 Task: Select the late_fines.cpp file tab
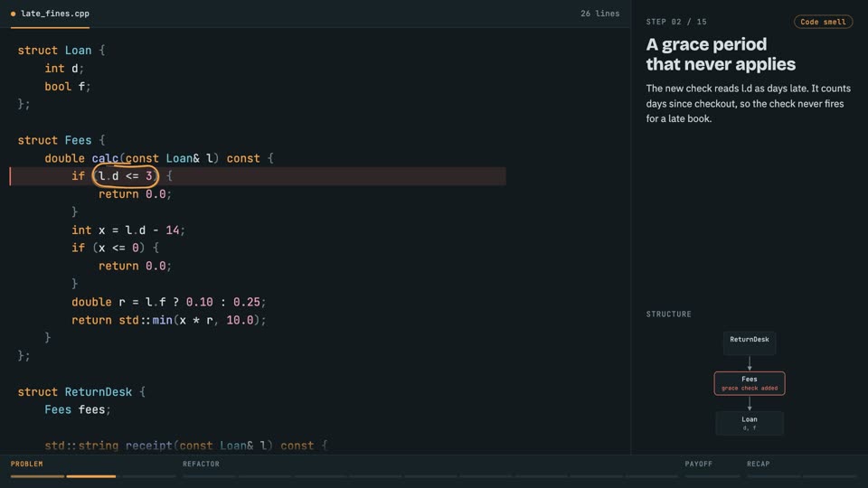[x=50, y=14]
